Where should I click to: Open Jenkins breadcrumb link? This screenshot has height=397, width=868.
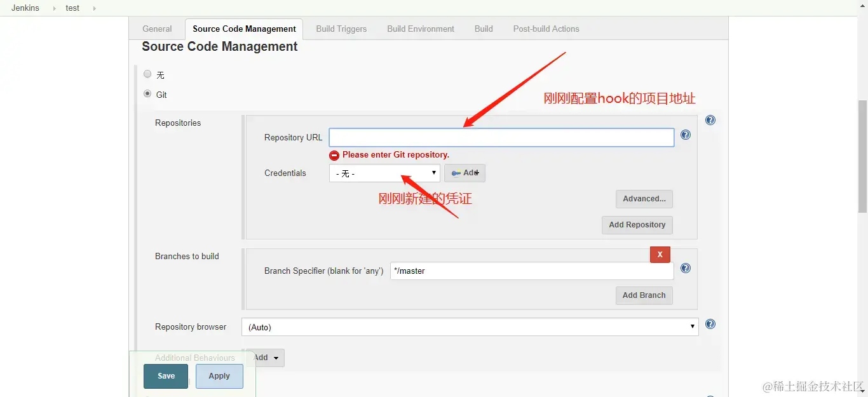[25, 8]
